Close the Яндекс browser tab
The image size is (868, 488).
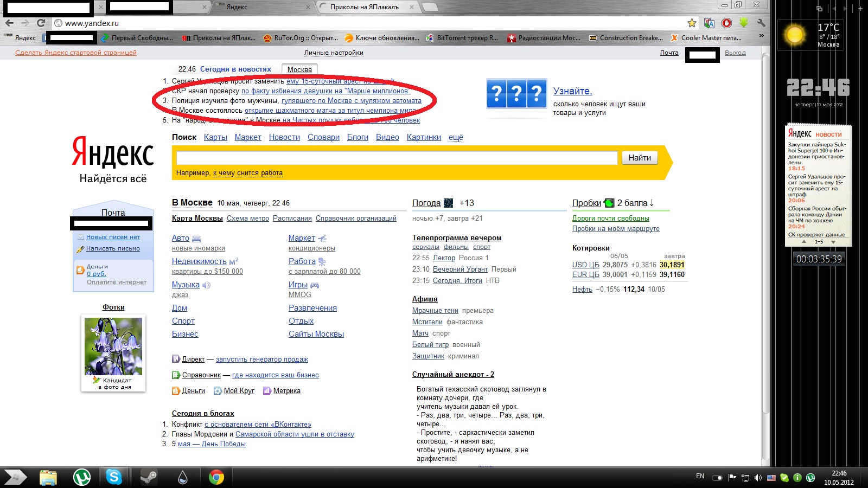308,7
